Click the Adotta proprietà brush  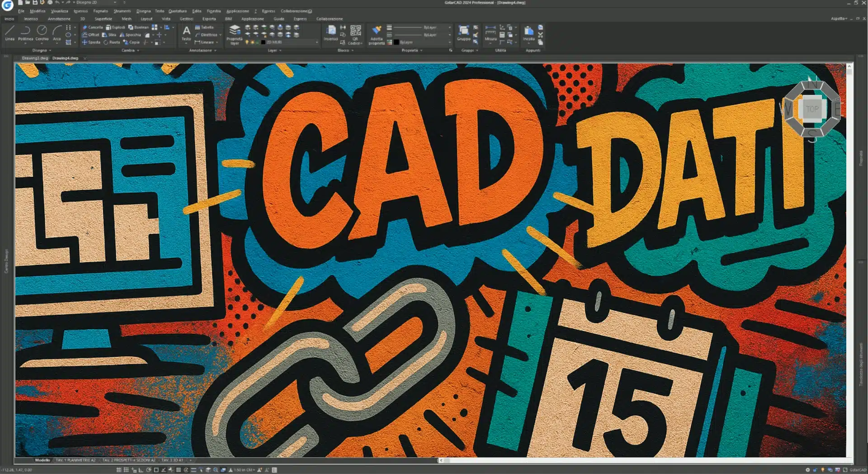coord(377,34)
